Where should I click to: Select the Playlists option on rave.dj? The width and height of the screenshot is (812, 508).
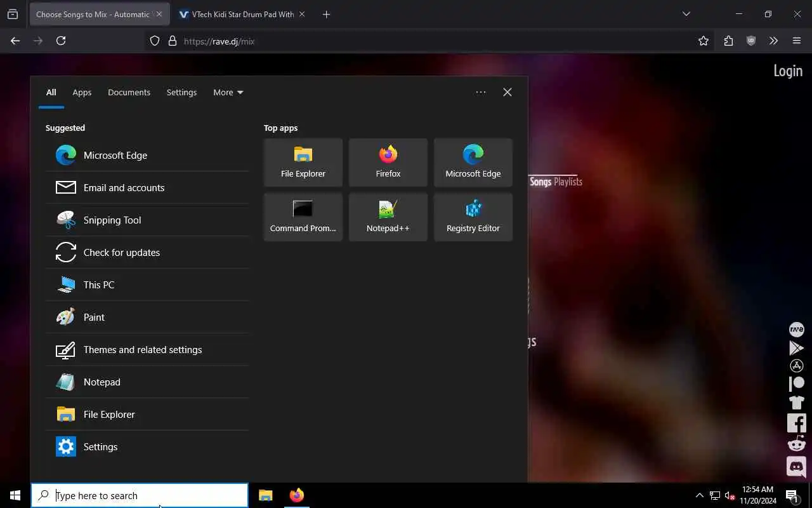pos(568,182)
